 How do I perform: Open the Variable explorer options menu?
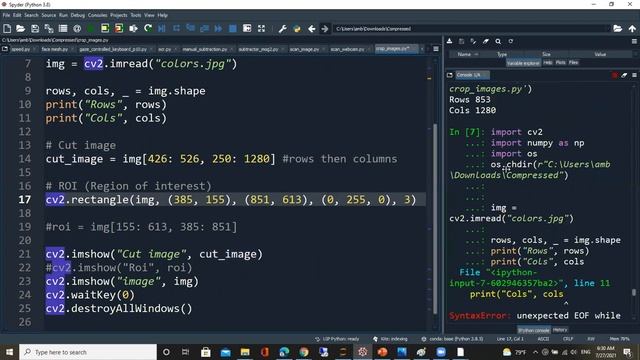point(634,41)
